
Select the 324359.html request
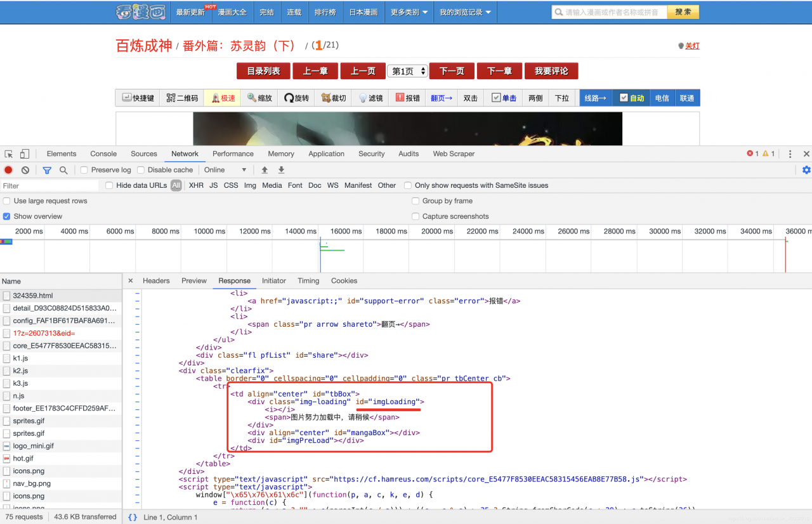click(x=61, y=296)
